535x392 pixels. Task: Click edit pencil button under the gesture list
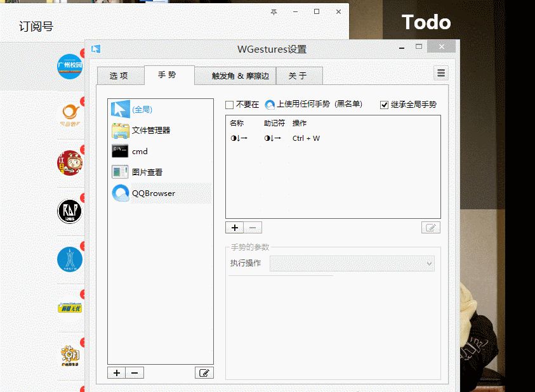(x=430, y=228)
